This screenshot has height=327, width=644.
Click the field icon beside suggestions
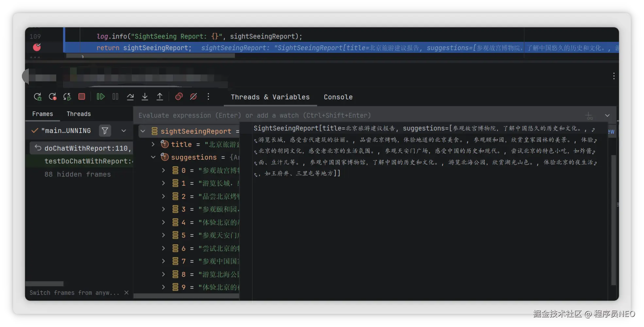[164, 157]
